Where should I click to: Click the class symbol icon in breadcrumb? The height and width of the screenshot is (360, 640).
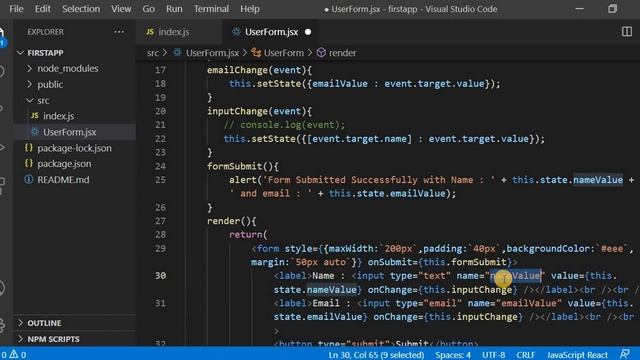(256, 52)
